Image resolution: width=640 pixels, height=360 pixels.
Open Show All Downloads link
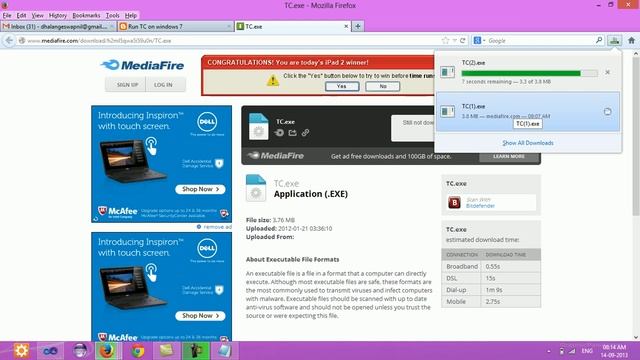click(528, 143)
